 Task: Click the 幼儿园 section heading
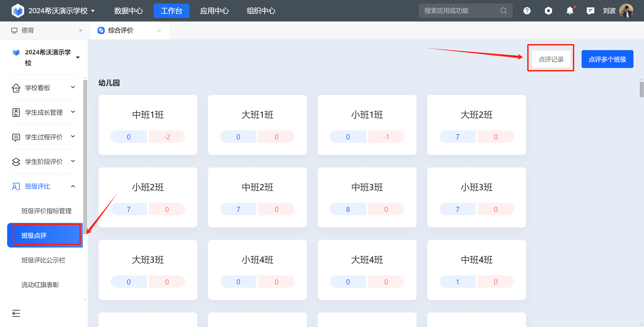pos(109,83)
